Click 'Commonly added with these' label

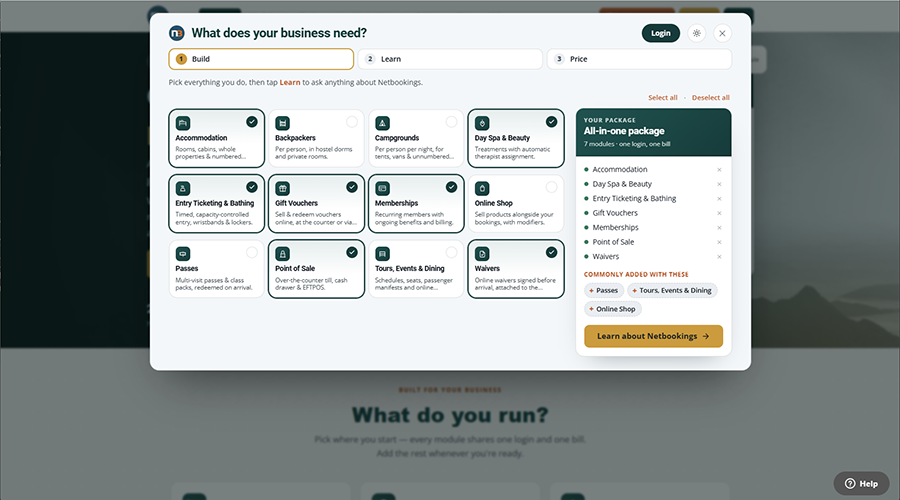tap(636, 274)
